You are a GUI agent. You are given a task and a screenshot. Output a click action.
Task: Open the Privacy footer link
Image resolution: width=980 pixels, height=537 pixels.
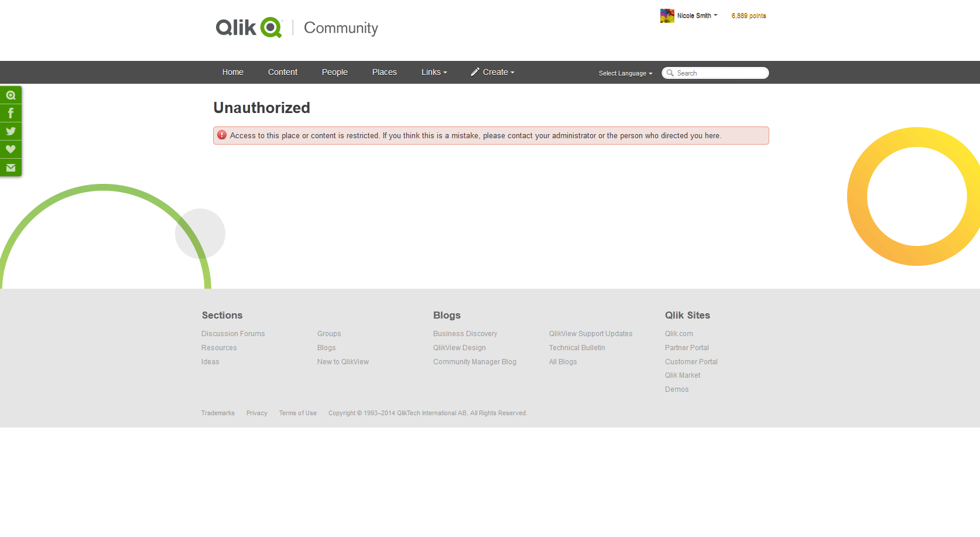pyautogui.click(x=257, y=413)
